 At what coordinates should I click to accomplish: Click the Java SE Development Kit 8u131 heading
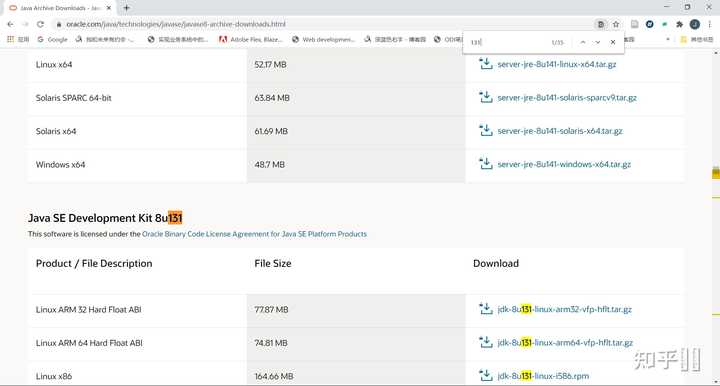point(105,218)
